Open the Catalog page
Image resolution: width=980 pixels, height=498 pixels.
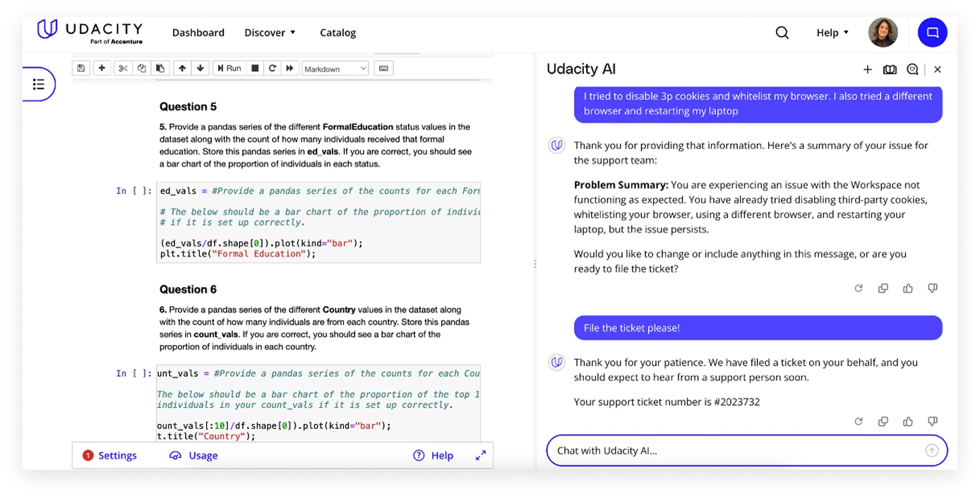tap(337, 32)
